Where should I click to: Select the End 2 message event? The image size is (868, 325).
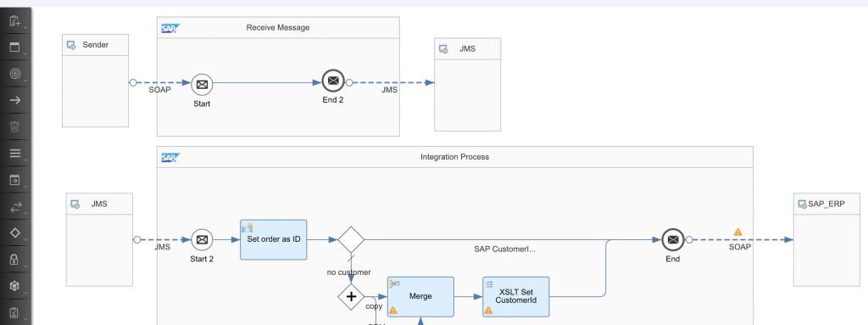333,81
